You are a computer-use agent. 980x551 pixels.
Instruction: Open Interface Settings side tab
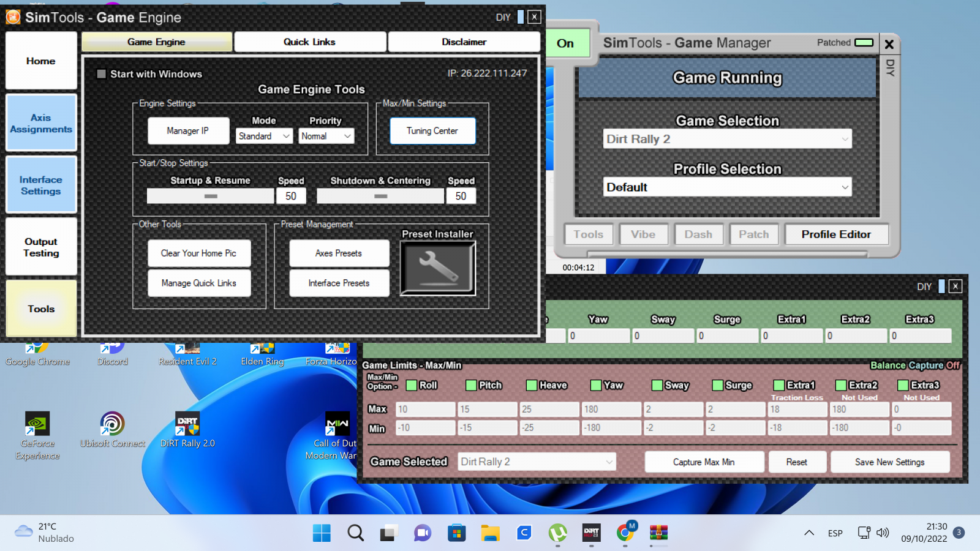pos(41,185)
